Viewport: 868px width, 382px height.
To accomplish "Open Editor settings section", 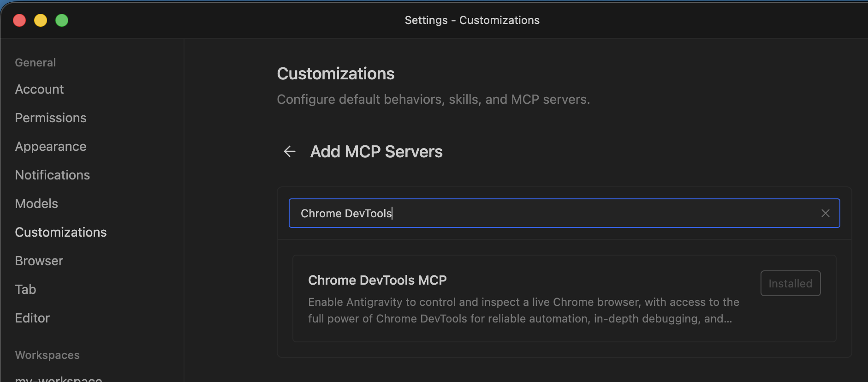I will (32, 318).
